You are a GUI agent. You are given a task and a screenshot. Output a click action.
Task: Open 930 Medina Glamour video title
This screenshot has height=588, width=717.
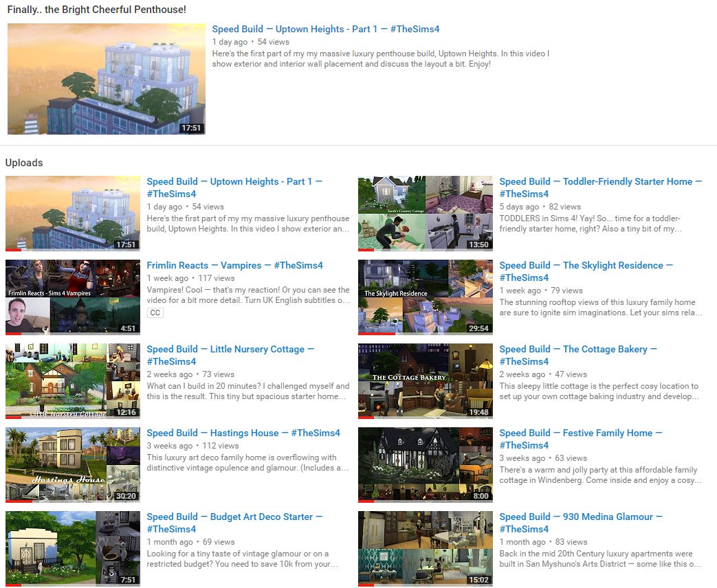point(581,523)
